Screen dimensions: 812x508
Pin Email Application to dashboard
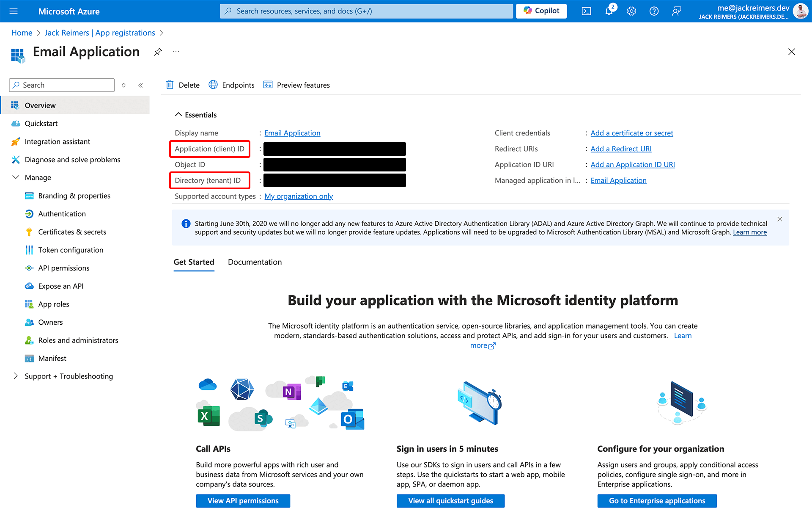tap(158, 52)
